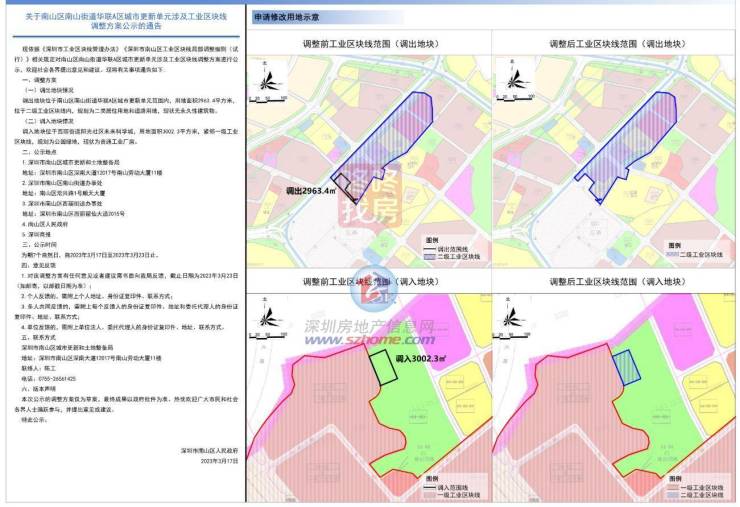Screen dimensions: 740x507
Task: Click the blue-outlined hatched parcel on after transfer-in map
Action: click(x=626, y=368)
